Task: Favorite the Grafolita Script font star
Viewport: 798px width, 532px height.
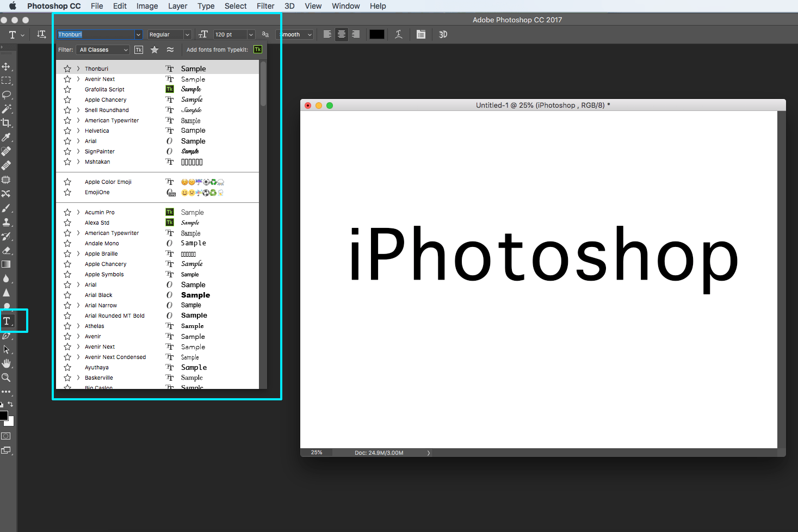Action: (x=67, y=89)
